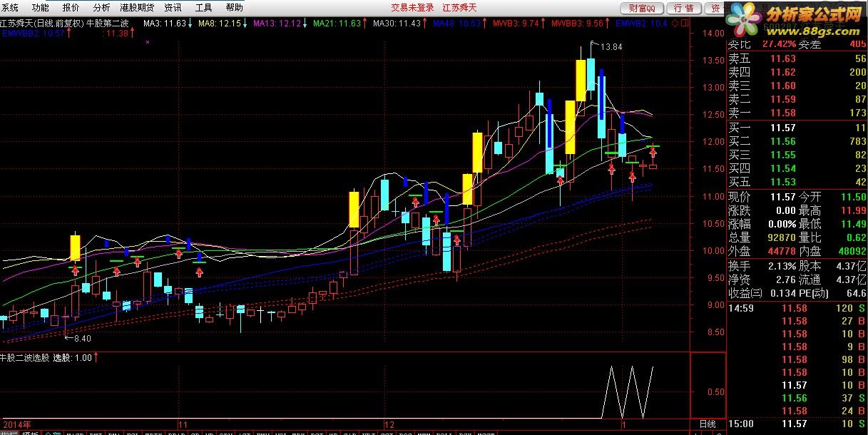The width and height of the screenshot is (868, 435).
Task: Click the 买五 11.53 bid row
Action: coord(797,182)
